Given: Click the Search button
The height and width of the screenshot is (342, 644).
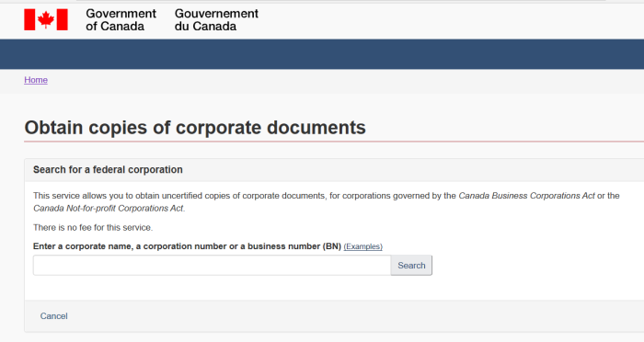Looking at the screenshot, I should pyautogui.click(x=411, y=265).
